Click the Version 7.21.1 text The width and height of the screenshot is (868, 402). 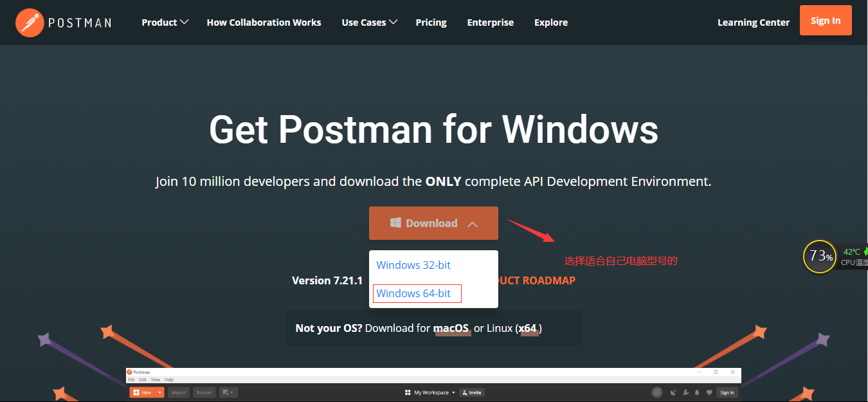(x=327, y=280)
